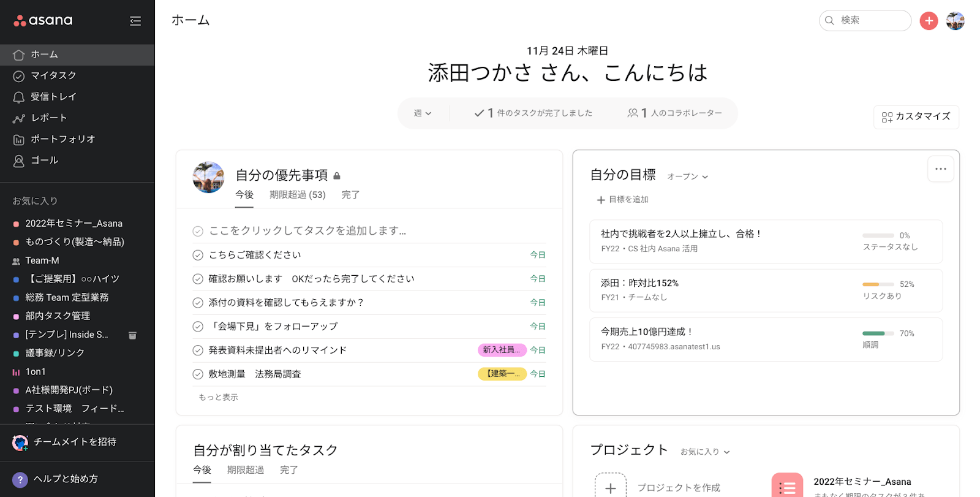Click the archive icon beside [テンプレ] Inside S...
This screenshot has height=497, width=980.
point(132,335)
